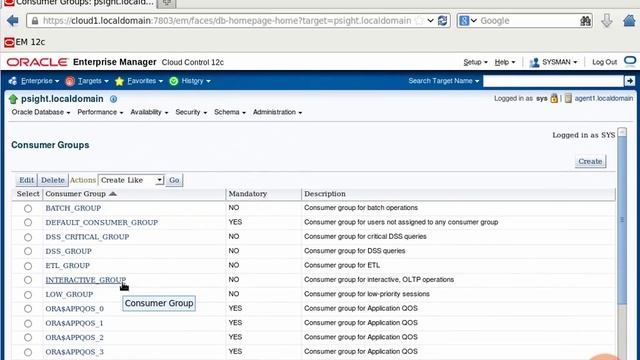Screen dimensions: 640x360
Task: Open the Oracle Database menu
Action: (x=41, y=112)
